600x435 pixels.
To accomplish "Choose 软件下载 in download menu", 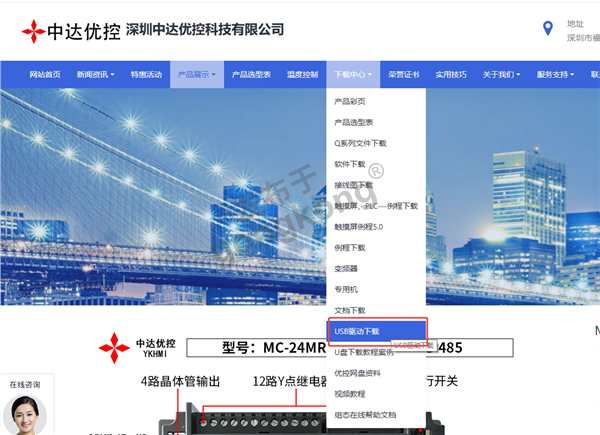I will 350,164.
